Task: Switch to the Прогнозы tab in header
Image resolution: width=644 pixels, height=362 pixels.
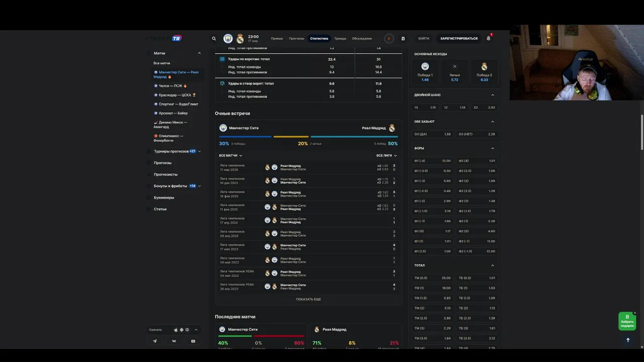Action: (x=296, y=39)
